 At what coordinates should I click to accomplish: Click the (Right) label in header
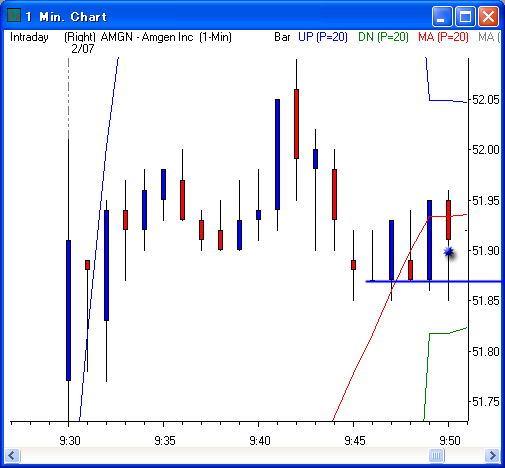click(x=80, y=37)
